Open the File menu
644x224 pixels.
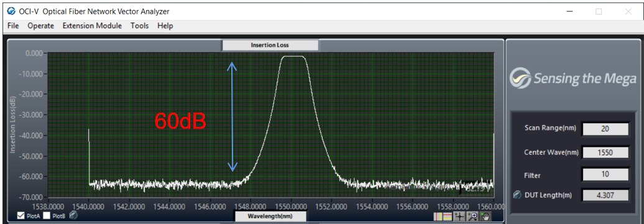point(13,26)
